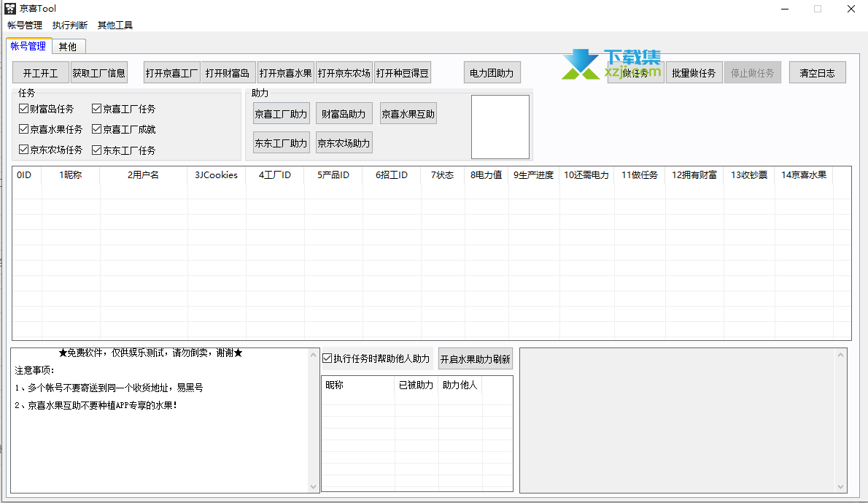Image resolution: width=868 pixels, height=503 pixels.
Task: Click the 11做任务 column header
Action: click(640, 175)
